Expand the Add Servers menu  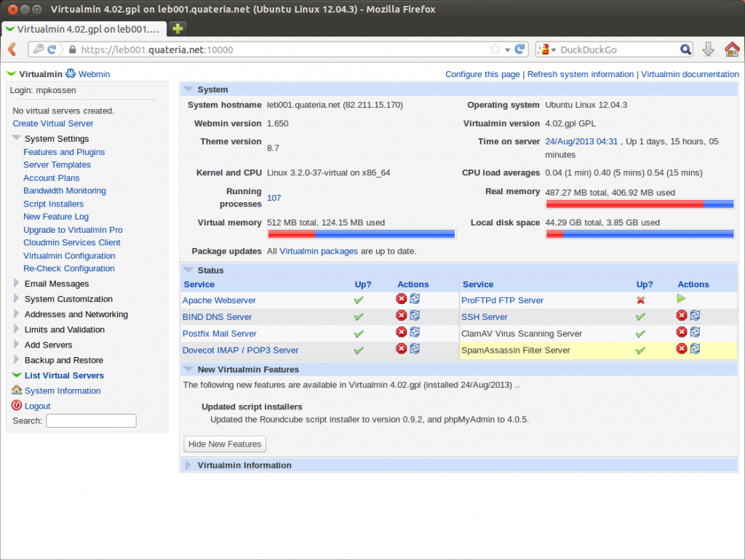pos(16,344)
